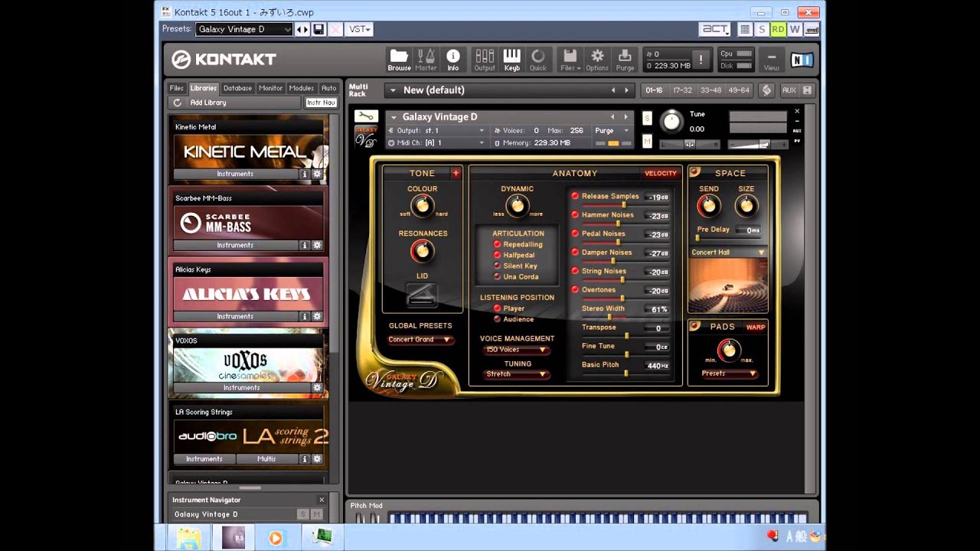Click the Purge icon in top toolbar
This screenshot has width=980, height=551.
coord(625,60)
